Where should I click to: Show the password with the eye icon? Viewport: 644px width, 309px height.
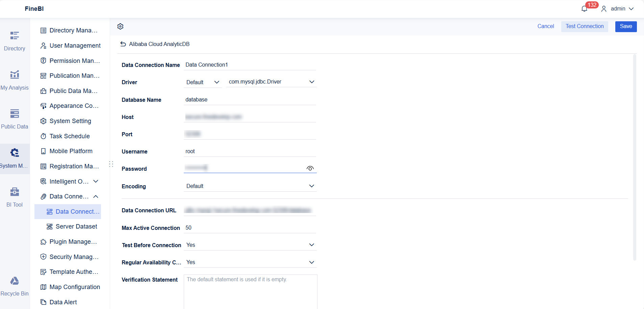tap(310, 168)
